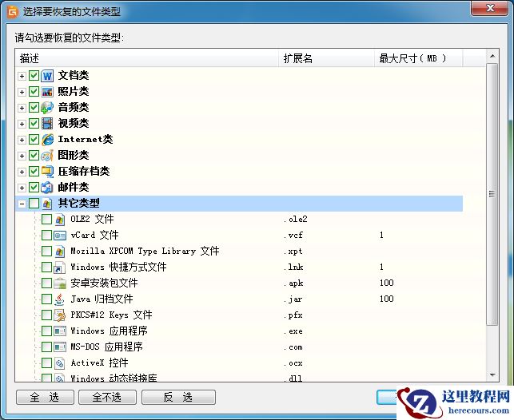
Task: Click the app icon in the title bar
Action: point(13,12)
